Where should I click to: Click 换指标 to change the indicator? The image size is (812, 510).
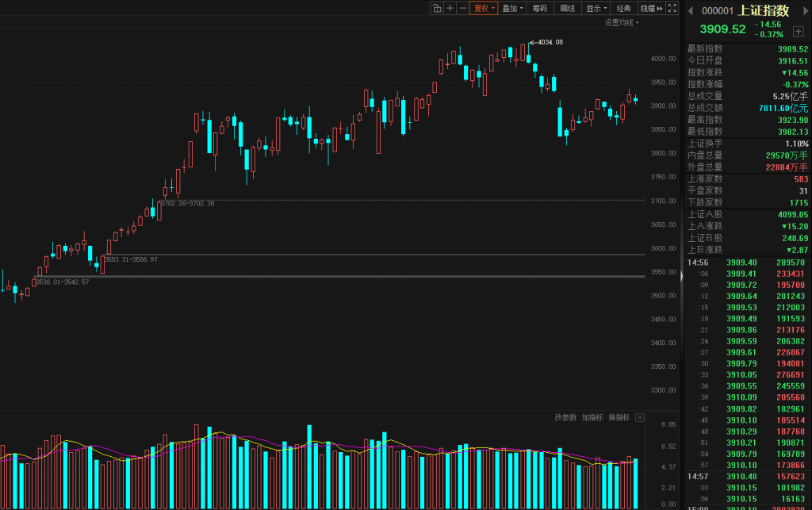pos(619,417)
